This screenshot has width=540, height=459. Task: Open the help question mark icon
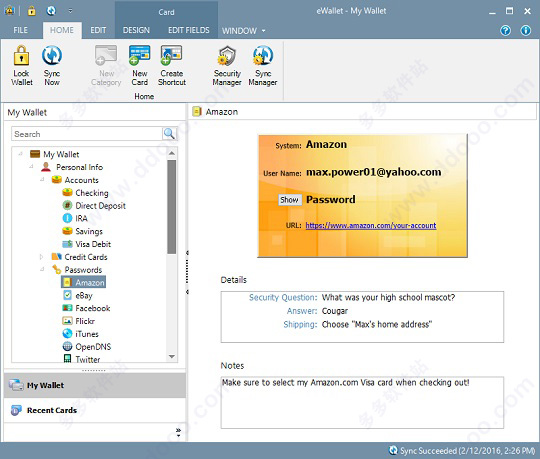pyautogui.click(x=505, y=30)
